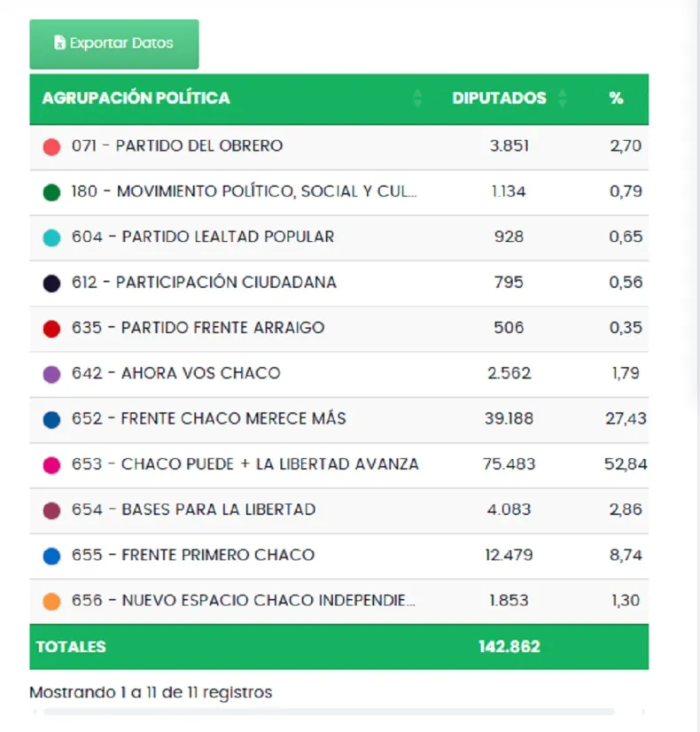Image resolution: width=700 pixels, height=732 pixels.
Task: Click the % column header
Action: pyautogui.click(x=616, y=98)
